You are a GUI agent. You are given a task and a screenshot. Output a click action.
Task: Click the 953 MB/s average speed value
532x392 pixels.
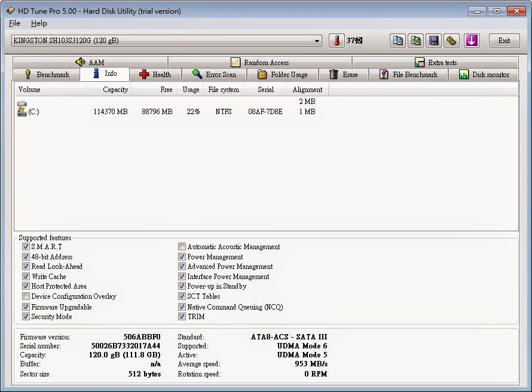pyautogui.click(x=311, y=364)
